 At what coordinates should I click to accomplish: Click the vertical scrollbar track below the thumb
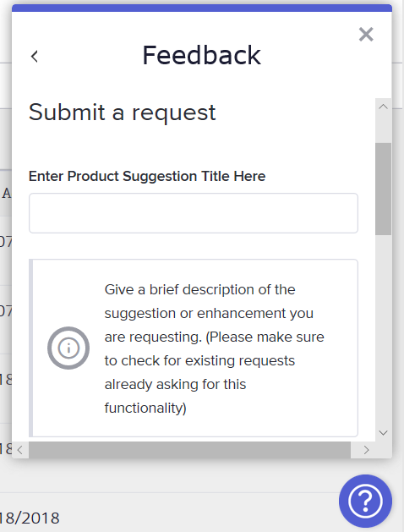click(x=384, y=329)
